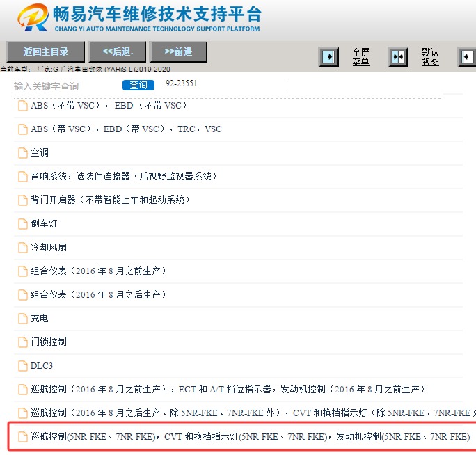Click file icon beside ABS（带 VSC）
Image resolution: width=476 pixels, height=455 pixels.
tap(23, 129)
